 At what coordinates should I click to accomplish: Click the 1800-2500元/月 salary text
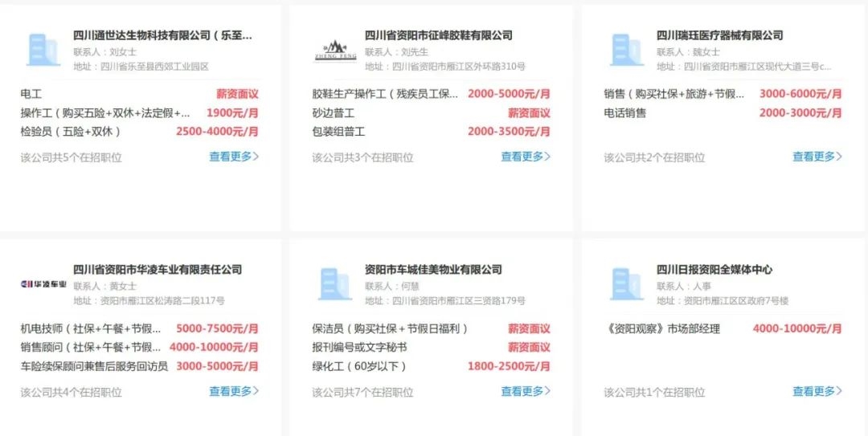[510, 366]
